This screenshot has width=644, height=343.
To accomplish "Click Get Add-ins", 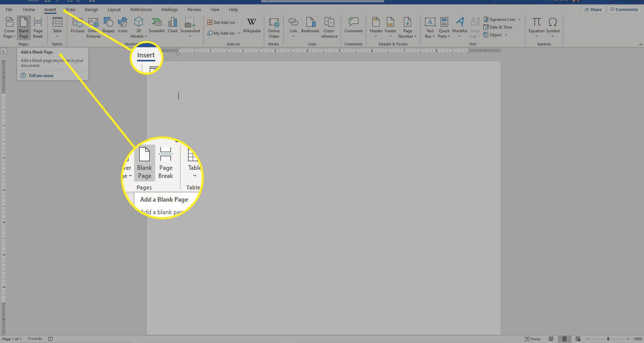I will click(x=221, y=22).
